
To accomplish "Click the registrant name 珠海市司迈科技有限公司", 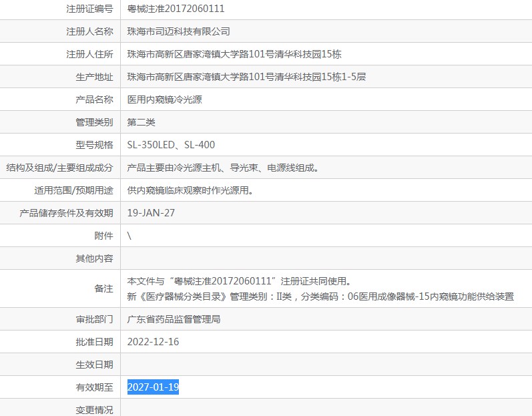I will (178, 31).
